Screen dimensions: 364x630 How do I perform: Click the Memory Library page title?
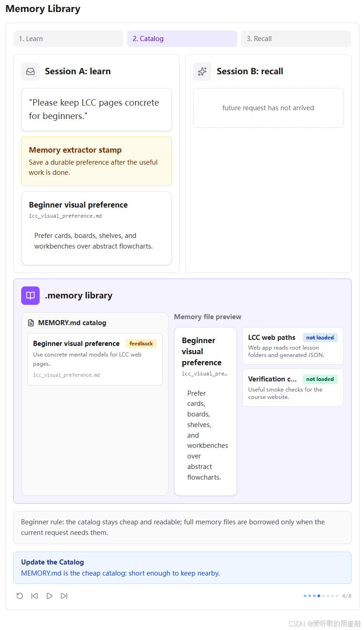pyautogui.click(x=43, y=9)
